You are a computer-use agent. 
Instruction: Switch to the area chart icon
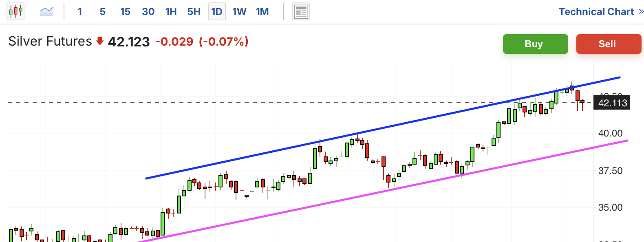pos(46,11)
